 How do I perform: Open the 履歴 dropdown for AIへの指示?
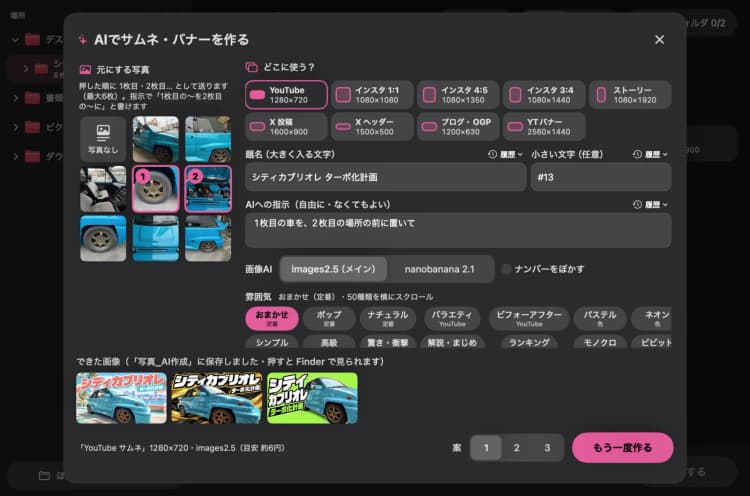point(651,205)
